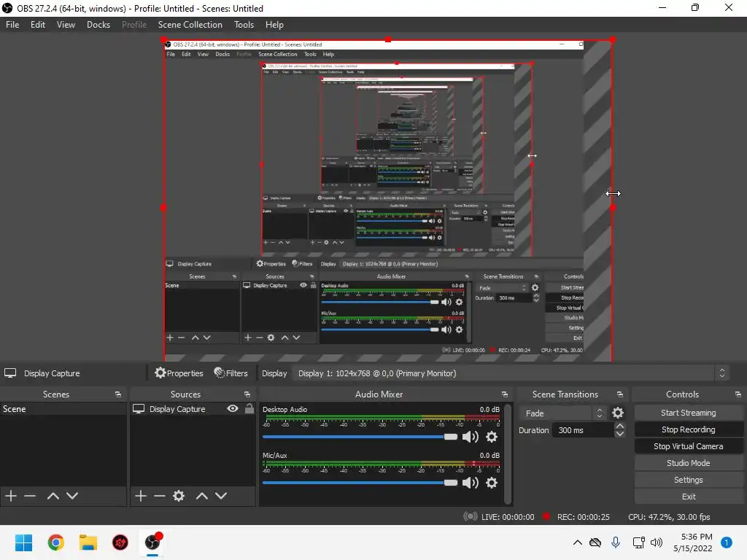Enable Studio Mode
The width and height of the screenshot is (747, 560).
coord(689,463)
